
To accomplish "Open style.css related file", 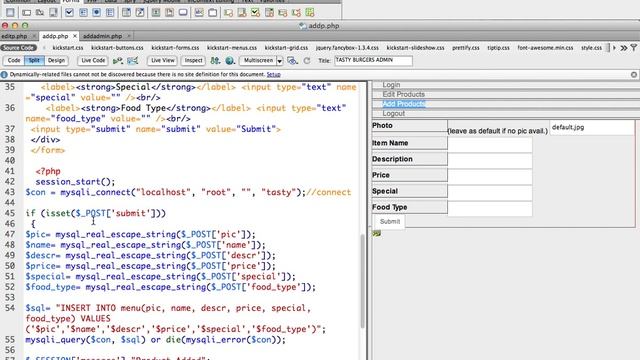I will click(x=591, y=48).
